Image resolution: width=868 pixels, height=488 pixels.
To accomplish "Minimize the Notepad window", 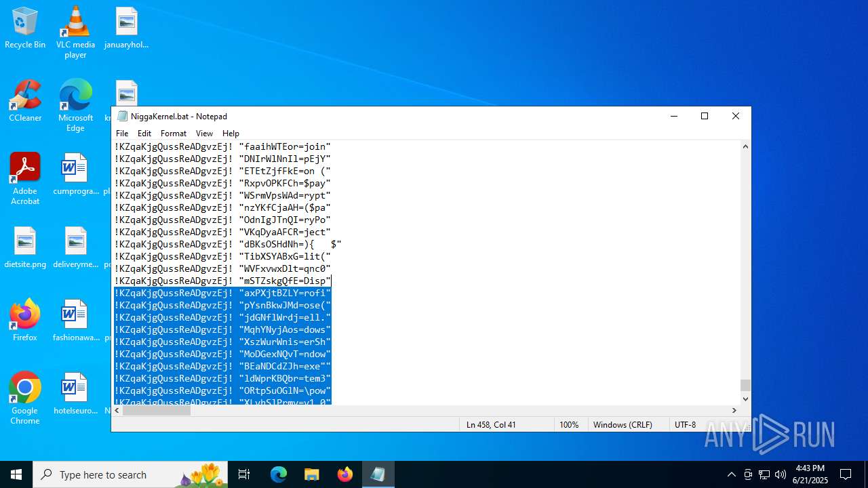I will click(673, 116).
